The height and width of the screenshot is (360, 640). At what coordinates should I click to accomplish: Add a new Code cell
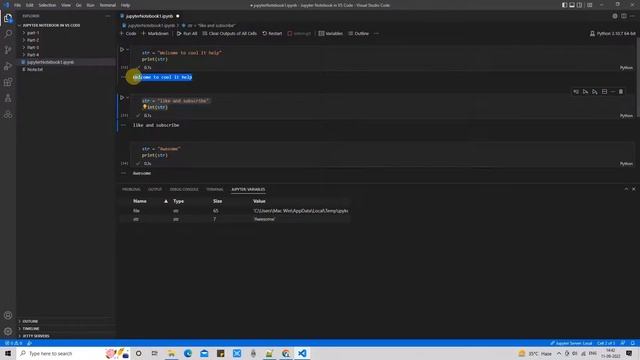click(x=128, y=33)
